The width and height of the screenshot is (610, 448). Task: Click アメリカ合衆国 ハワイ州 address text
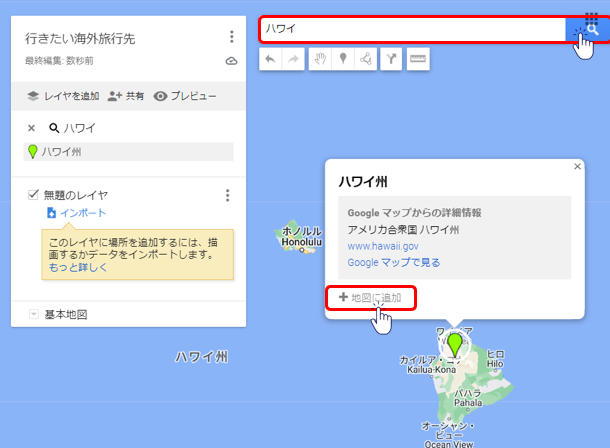pos(403,230)
